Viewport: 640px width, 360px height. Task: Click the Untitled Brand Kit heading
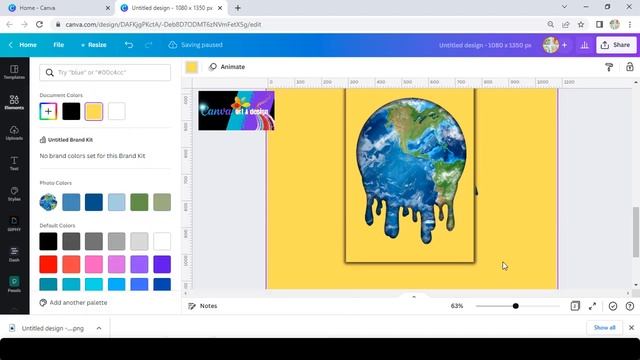click(x=70, y=140)
